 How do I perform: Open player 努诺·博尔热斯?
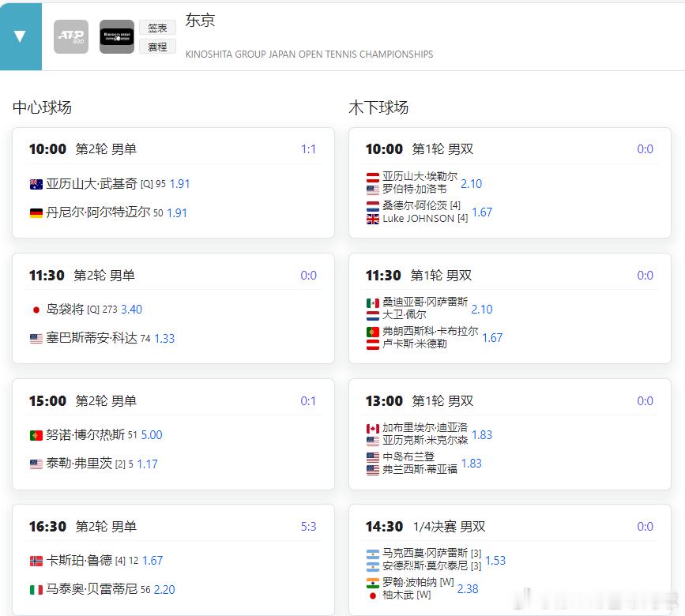click(x=85, y=435)
